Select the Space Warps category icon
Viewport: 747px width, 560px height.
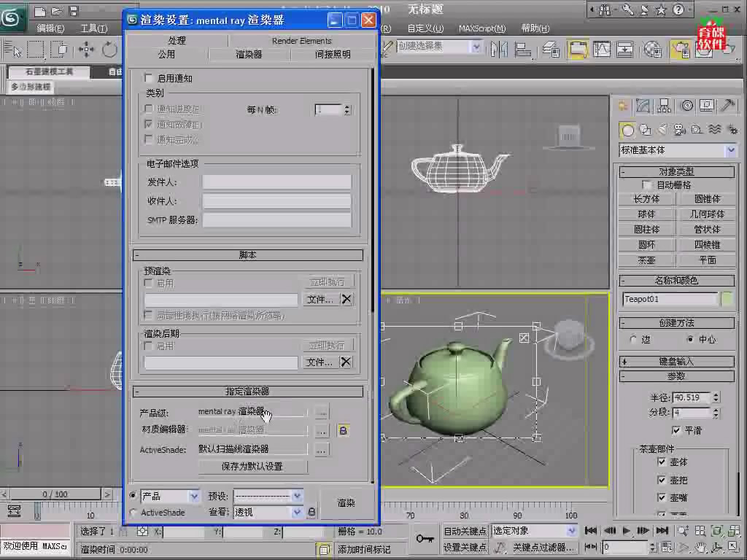[714, 130]
